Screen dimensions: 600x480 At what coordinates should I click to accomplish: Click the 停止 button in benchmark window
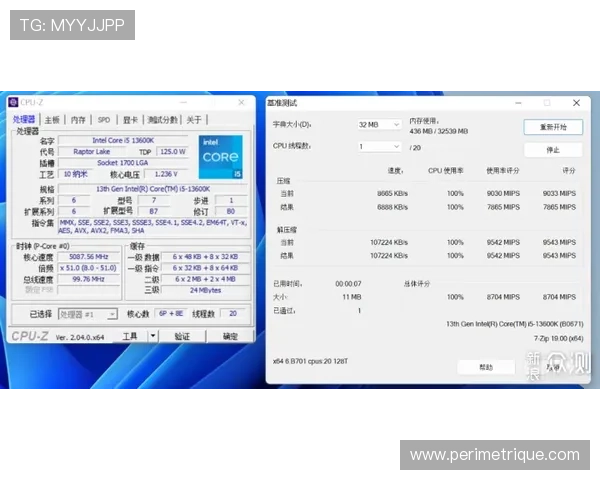click(553, 150)
